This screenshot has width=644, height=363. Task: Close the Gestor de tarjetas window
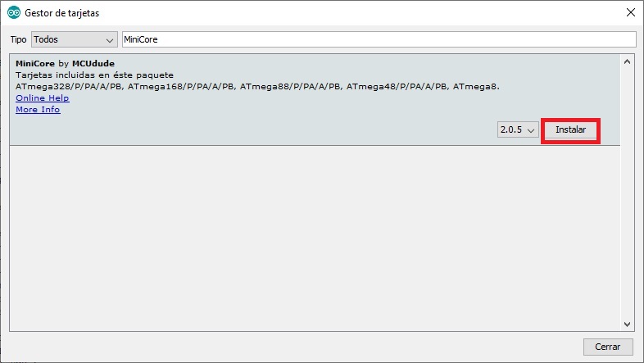click(630, 13)
